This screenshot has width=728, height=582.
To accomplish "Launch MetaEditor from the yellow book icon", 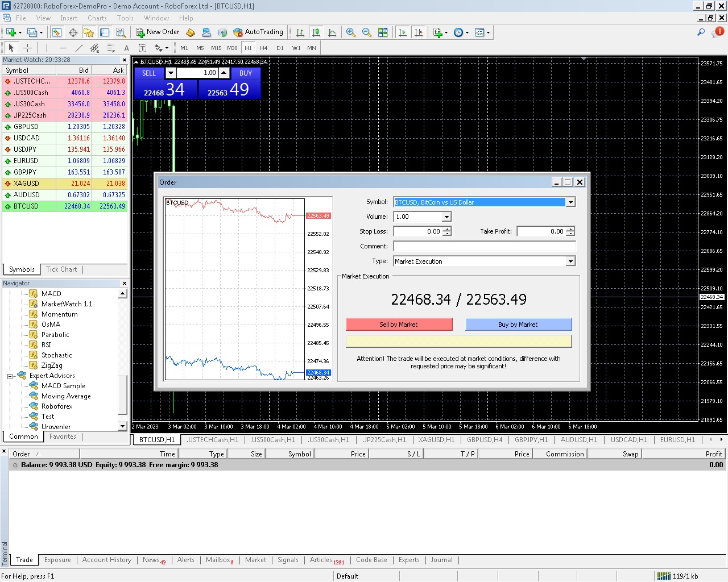I will (191, 32).
